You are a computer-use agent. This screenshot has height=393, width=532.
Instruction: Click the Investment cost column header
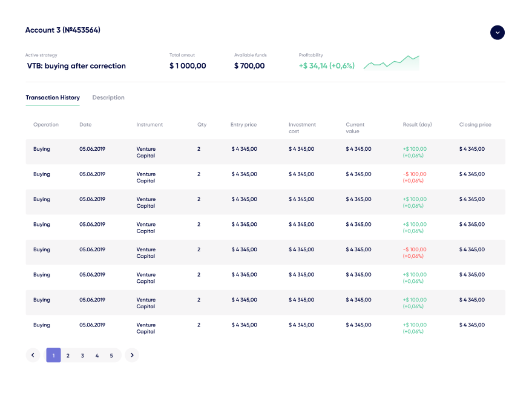(302, 128)
